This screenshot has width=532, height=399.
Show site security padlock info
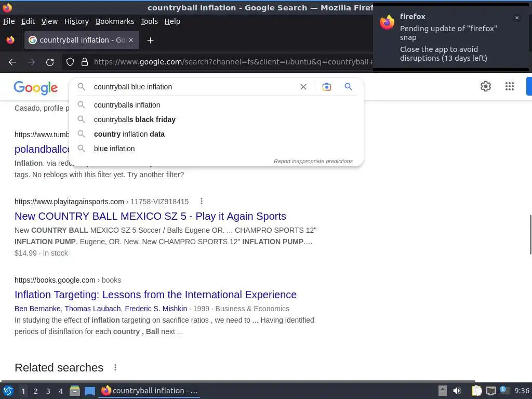point(85,62)
